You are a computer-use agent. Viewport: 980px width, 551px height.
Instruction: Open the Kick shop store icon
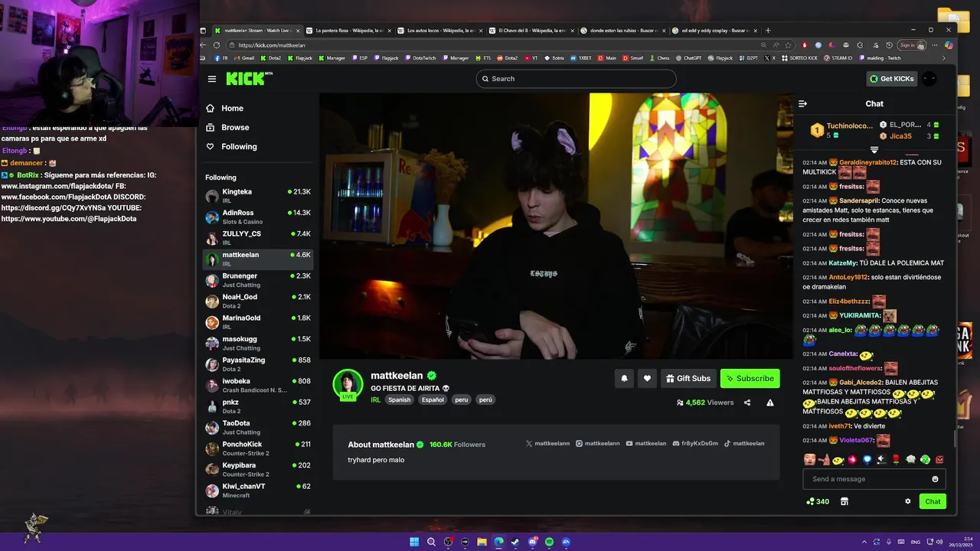click(844, 501)
